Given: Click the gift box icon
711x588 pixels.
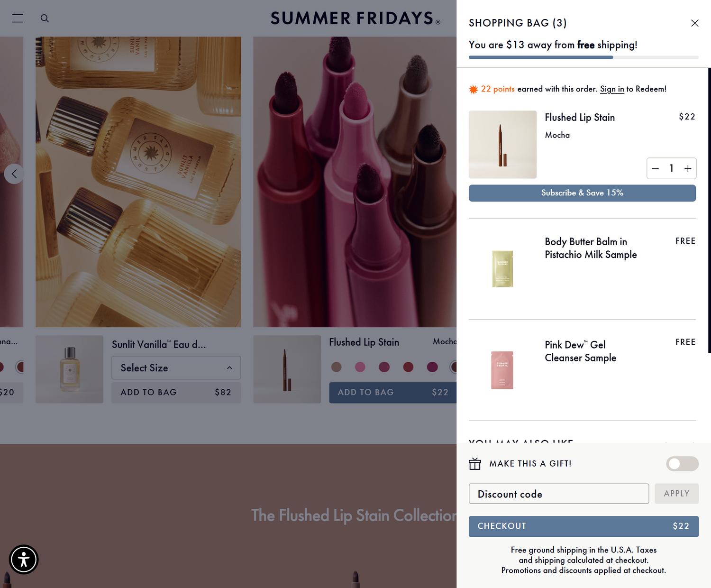Looking at the screenshot, I should 475,464.
